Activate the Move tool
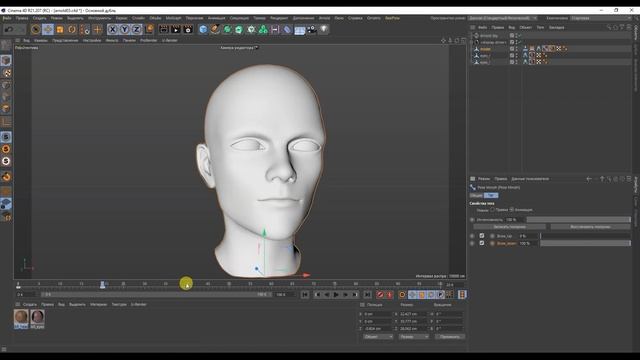640x360 pixels. [48, 29]
